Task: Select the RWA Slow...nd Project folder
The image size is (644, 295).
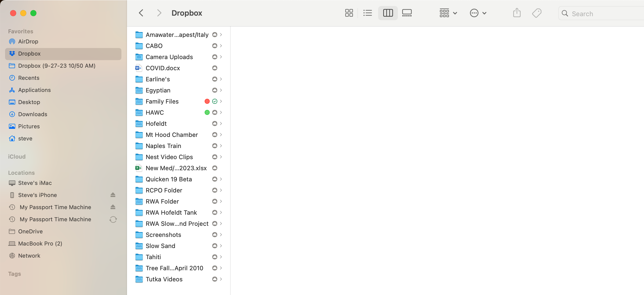Action: click(179, 224)
